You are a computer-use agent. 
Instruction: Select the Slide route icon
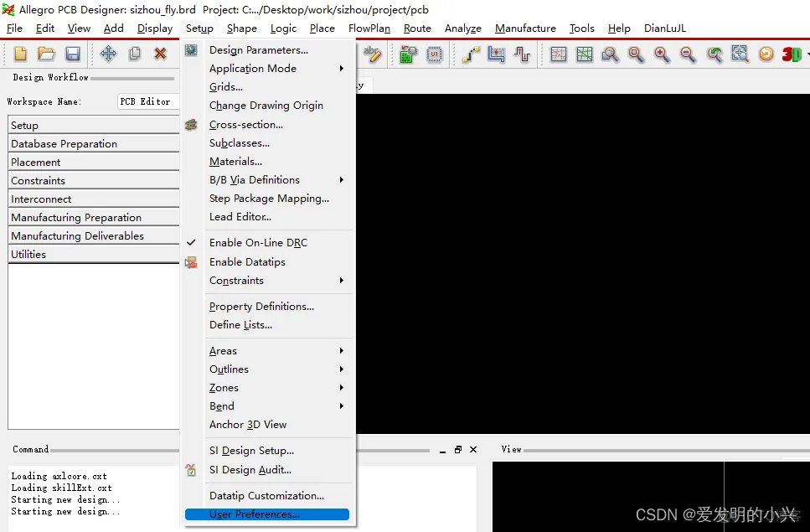pyautogui.click(x=496, y=54)
